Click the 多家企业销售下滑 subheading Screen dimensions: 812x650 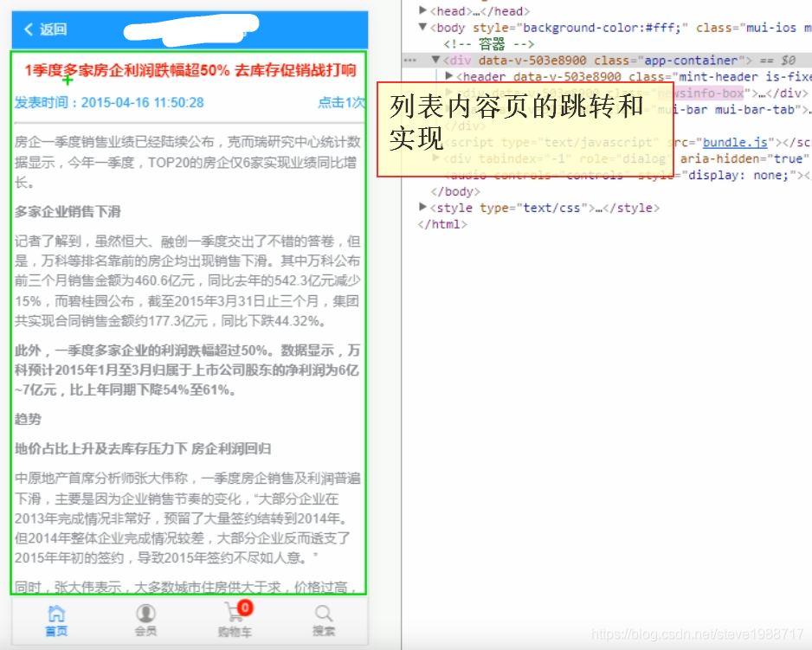(68, 212)
